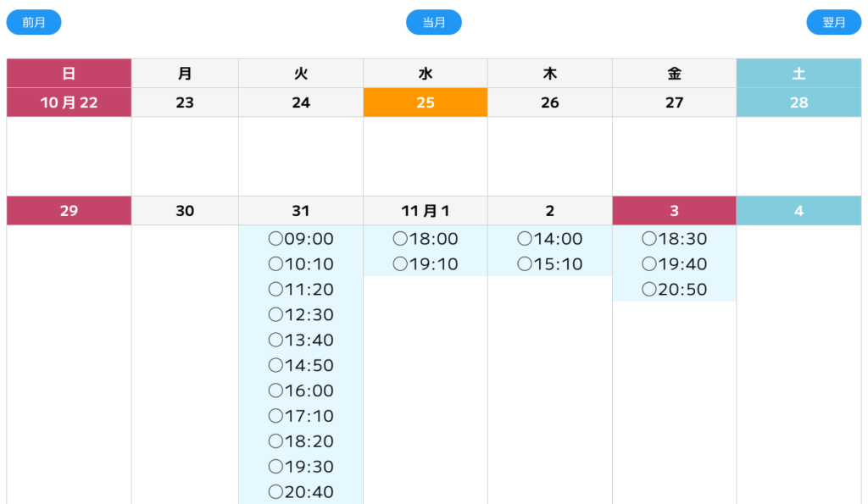Click the highlighted orange date 25
Image resolution: width=868 pixels, height=504 pixels.
tap(426, 102)
